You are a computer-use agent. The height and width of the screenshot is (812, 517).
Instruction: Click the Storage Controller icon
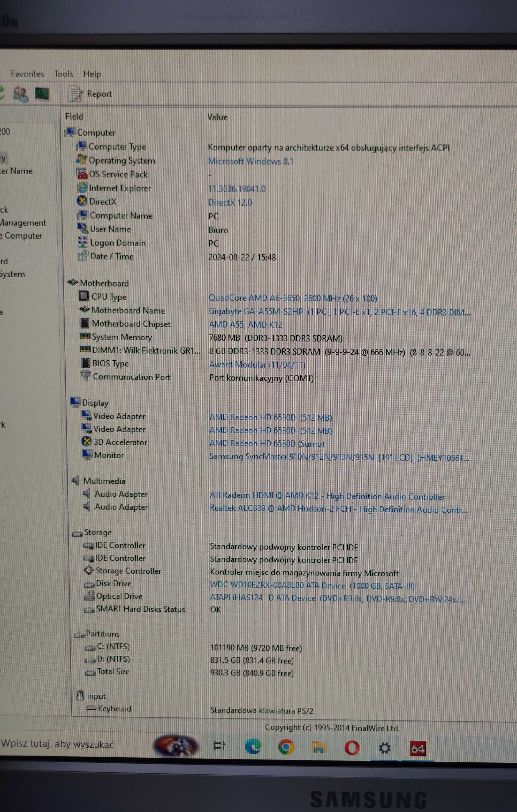(x=89, y=570)
